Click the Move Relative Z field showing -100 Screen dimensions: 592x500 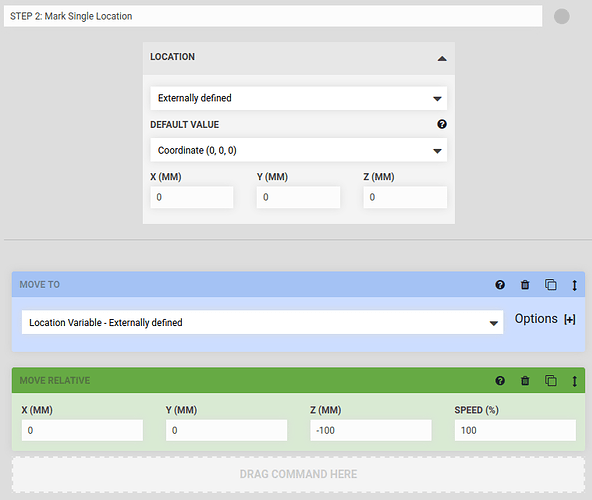tap(371, 430)
